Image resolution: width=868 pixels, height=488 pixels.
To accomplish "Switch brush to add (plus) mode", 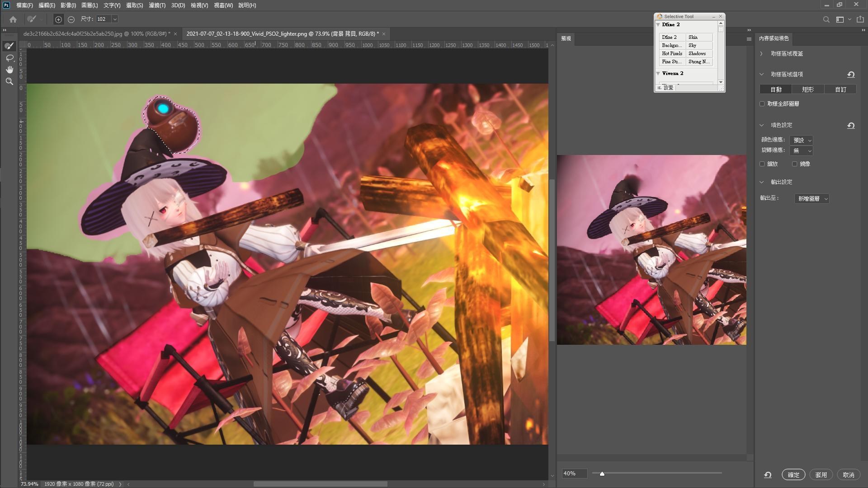I will (58, 19).
